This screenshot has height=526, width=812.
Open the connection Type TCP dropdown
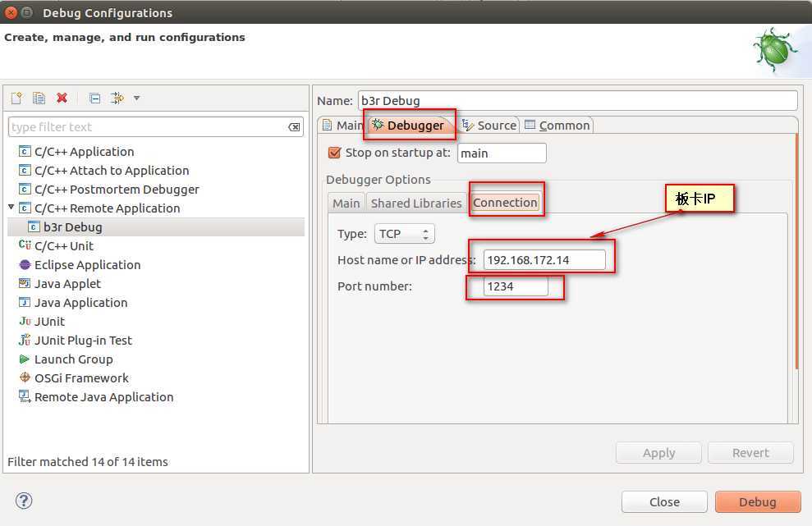tap(404, 234)
